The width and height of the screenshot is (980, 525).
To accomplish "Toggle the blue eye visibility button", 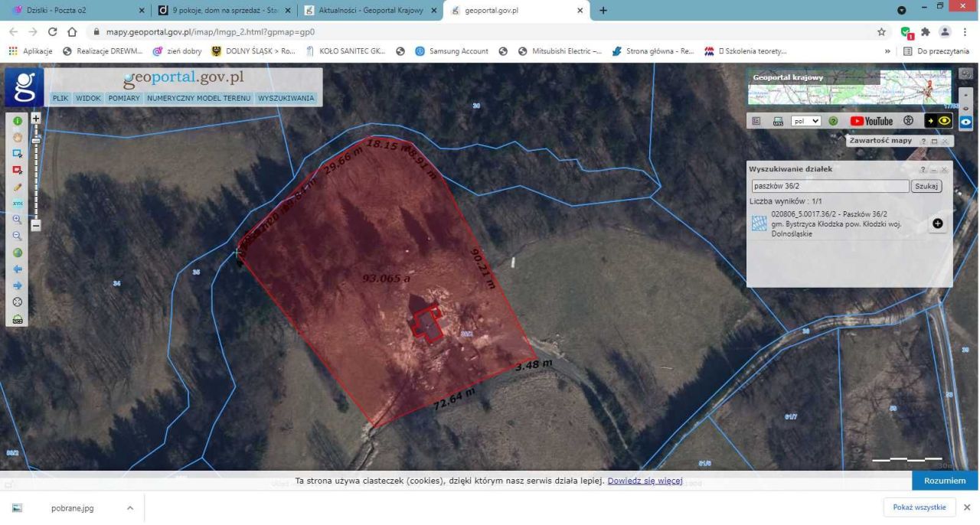I will point(965,121).
